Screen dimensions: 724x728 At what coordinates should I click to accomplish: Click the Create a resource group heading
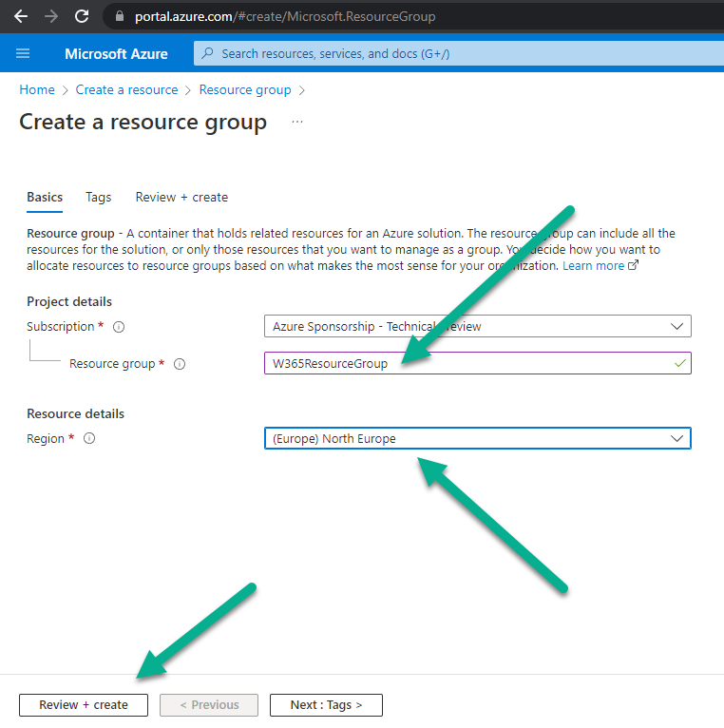coord(143,122)
